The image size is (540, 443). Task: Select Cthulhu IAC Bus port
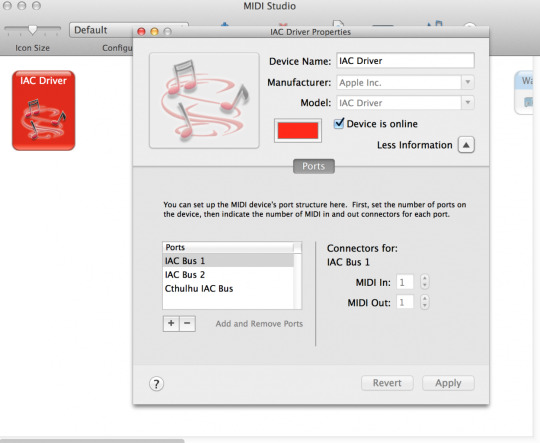click(x=228, y=288)
